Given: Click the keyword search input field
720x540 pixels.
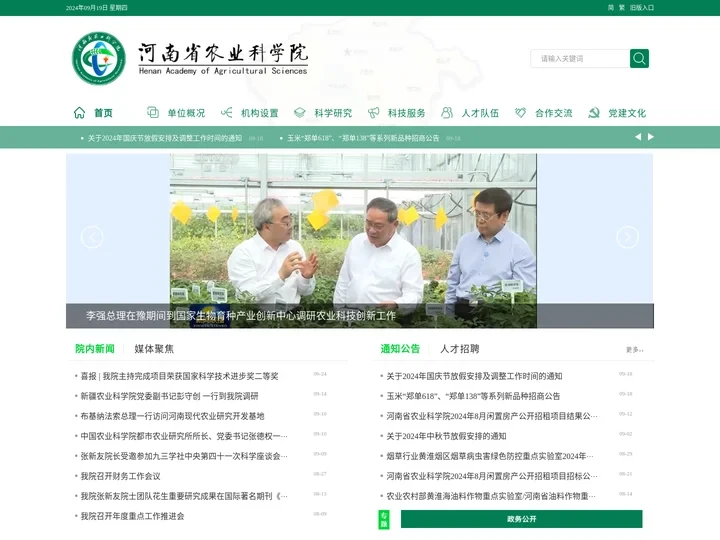Looking at the screenshot, I should point(580,58).
